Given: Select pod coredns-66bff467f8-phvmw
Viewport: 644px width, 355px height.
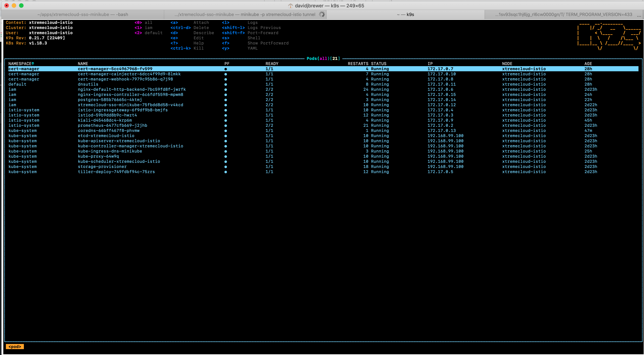Looking at the screenshot, I should pyautogui.click(x=323, y=130).
